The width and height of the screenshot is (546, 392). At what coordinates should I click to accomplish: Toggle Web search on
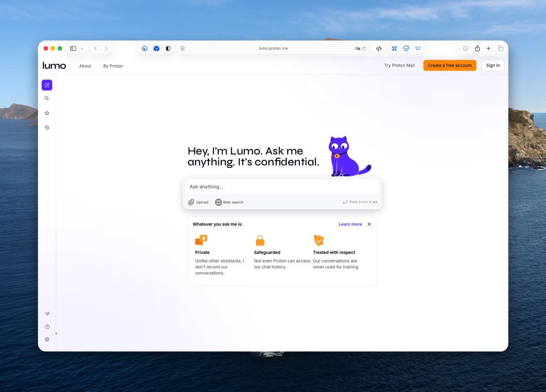pyautogui.click(x=229, y=202)
